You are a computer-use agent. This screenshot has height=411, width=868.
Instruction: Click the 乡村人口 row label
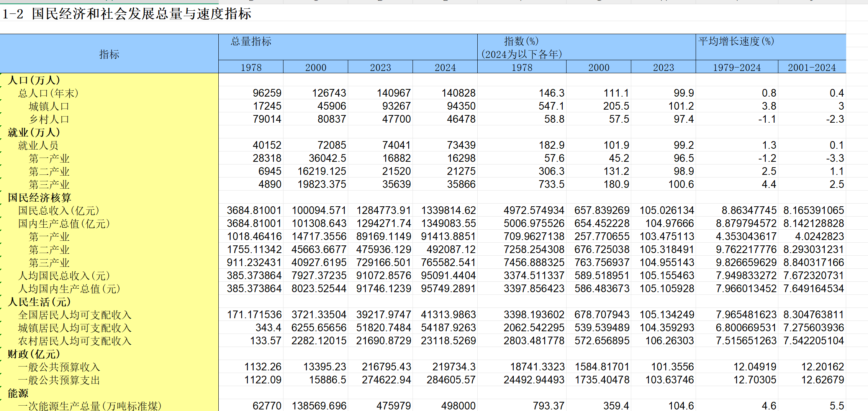coord(49,119)
